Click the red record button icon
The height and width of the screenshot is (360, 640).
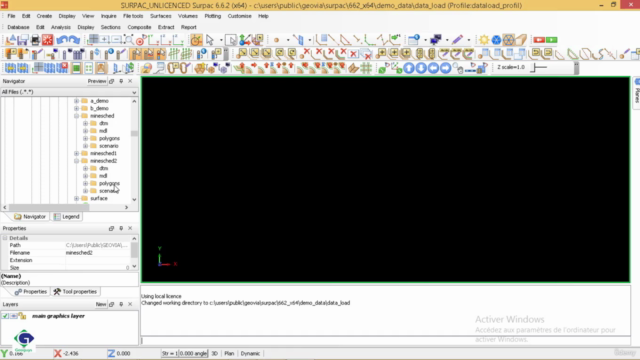(x=539, y=40)
